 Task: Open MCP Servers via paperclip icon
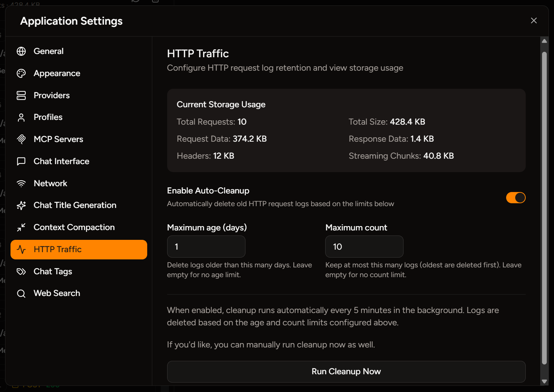pyautogui.click(x=21, y=139)
